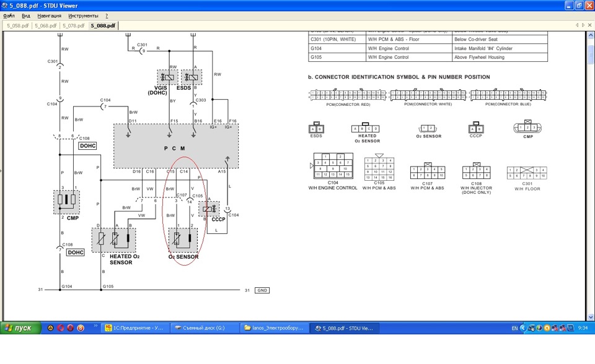Click the circled O2 SENSOR label in schematic
Viewport: 595px width, 364px height.
[x=183, y=257]
